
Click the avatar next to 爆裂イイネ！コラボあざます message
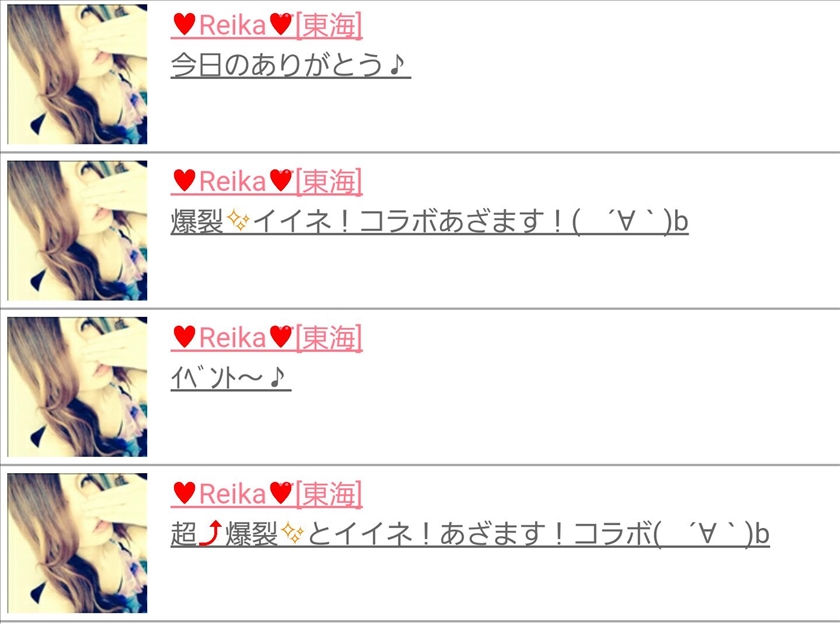(x=77, y=230)
